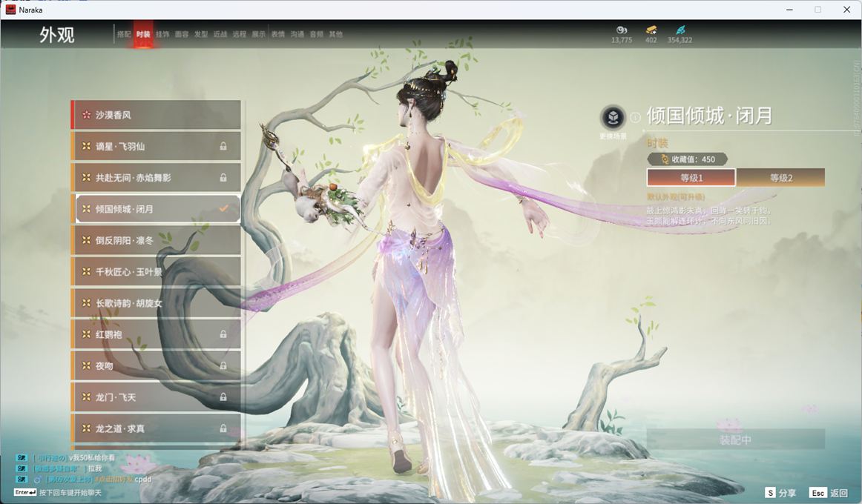Image resolution: width=862 pixels, height=504 pixels.
Task: Select the 千秋匠心·玉叶景 outfit
Action: tap(157, 272)
